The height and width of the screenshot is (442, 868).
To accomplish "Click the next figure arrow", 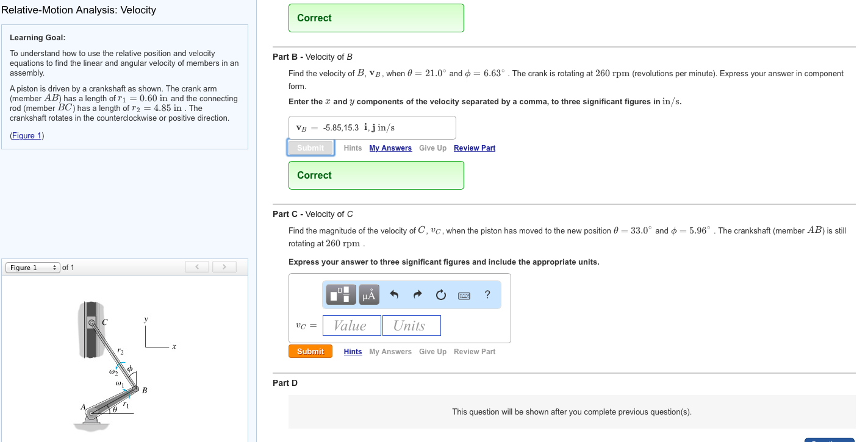I will point(224,266).
